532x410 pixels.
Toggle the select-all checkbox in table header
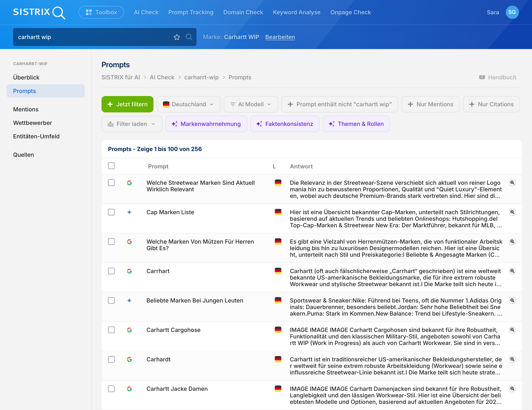111,166
